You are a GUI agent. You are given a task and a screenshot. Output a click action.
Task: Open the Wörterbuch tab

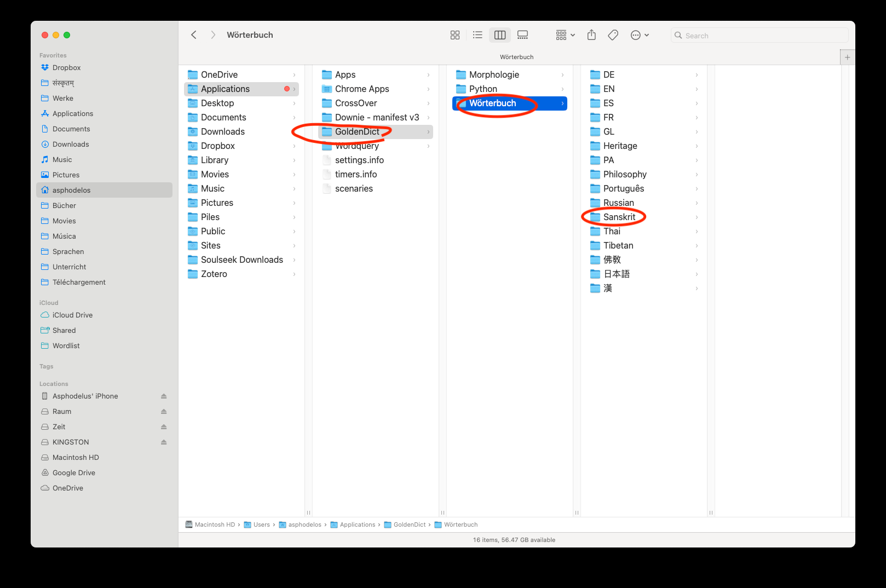point(516,57)
